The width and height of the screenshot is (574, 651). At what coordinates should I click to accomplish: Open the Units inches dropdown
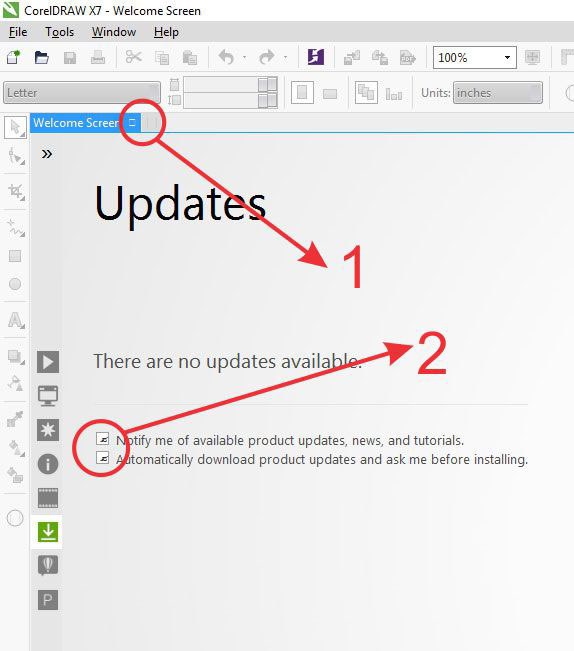click(498, 93)
